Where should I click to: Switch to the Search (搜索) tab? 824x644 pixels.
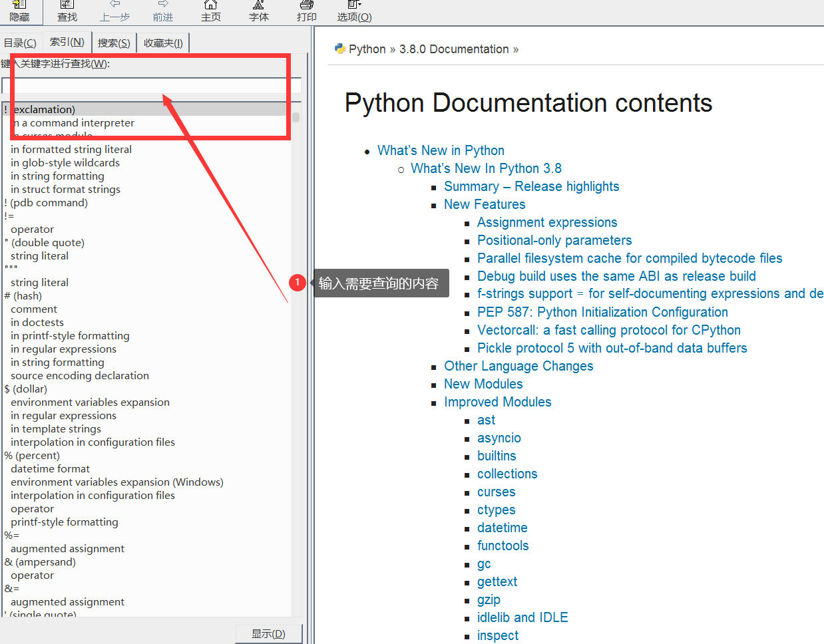[x=114, y=43]
